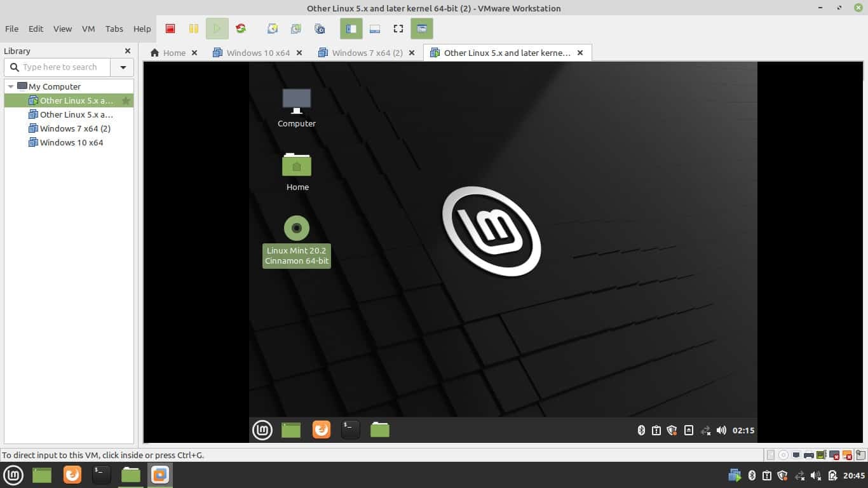This screenshot has width=868, height=488.
Task: Click the green network adapter status bar icon
Action: [x=822, y=455]
